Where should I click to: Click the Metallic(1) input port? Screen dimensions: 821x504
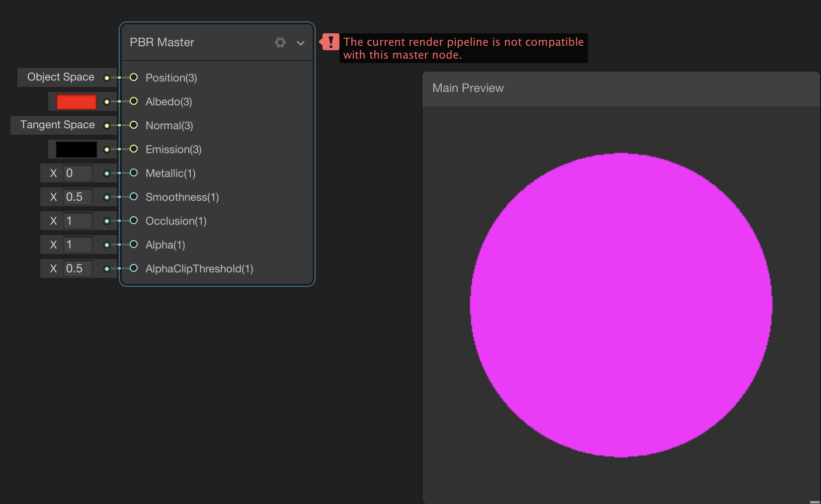[x=134, y=172]
